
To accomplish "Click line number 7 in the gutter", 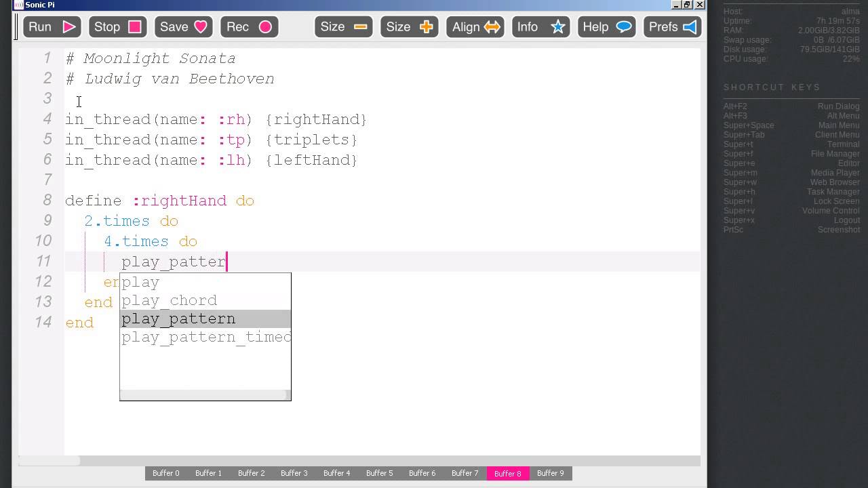I will coord(47,180).
